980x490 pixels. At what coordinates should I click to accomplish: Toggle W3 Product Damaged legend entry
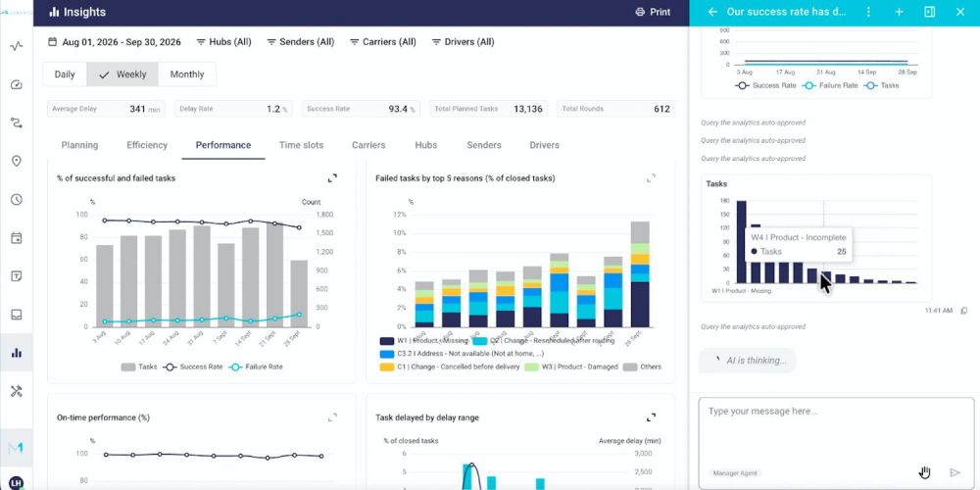(571, 367)
